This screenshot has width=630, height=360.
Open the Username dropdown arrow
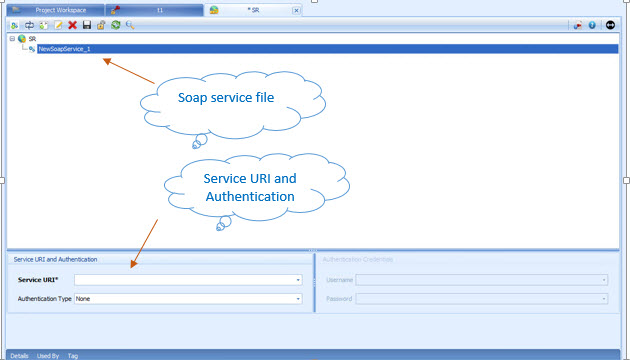click(604, 280)
